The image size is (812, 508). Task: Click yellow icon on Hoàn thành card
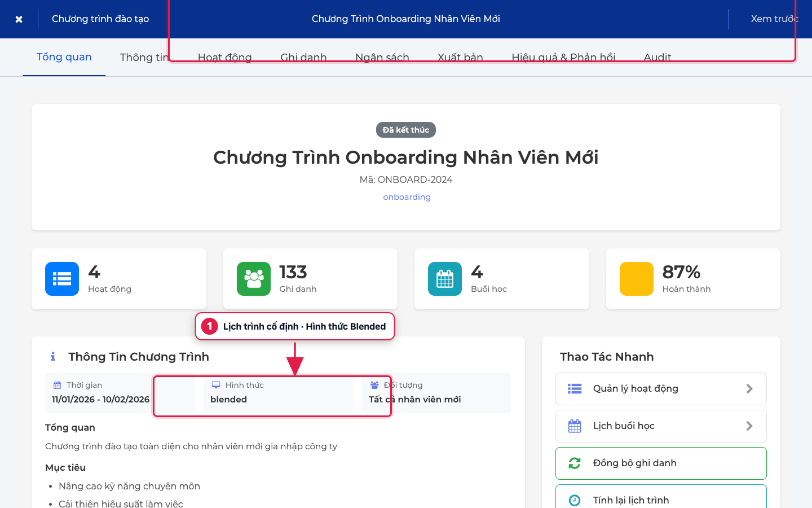[637, 279]
